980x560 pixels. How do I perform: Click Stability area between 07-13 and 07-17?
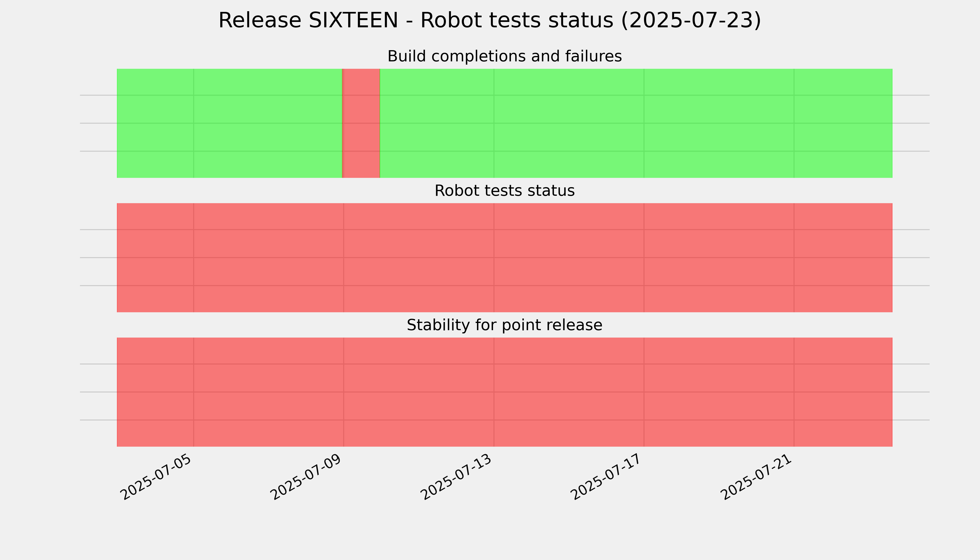569,392
